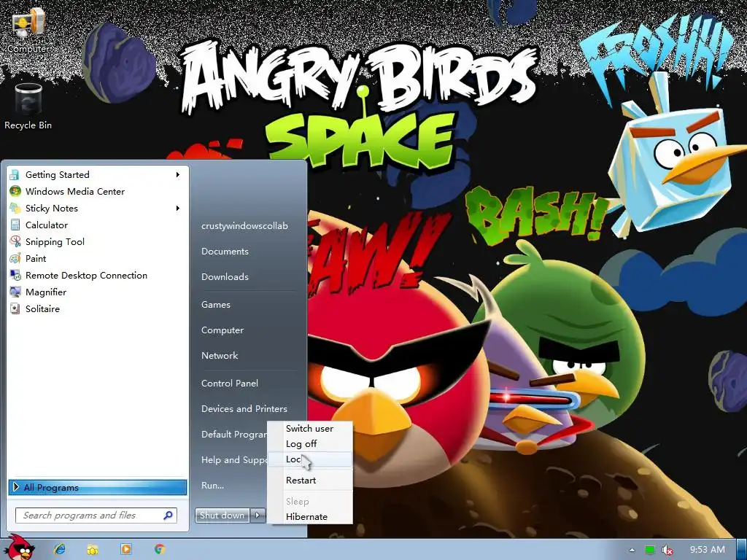Open Network from the Start menu
The image size is (747, 560).
[x=220, y=355]
